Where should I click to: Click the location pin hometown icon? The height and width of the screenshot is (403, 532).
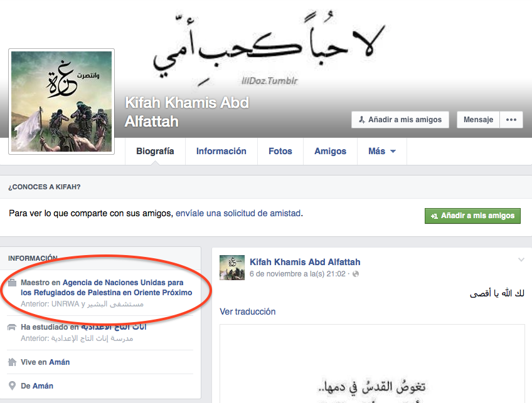point(12,385)
